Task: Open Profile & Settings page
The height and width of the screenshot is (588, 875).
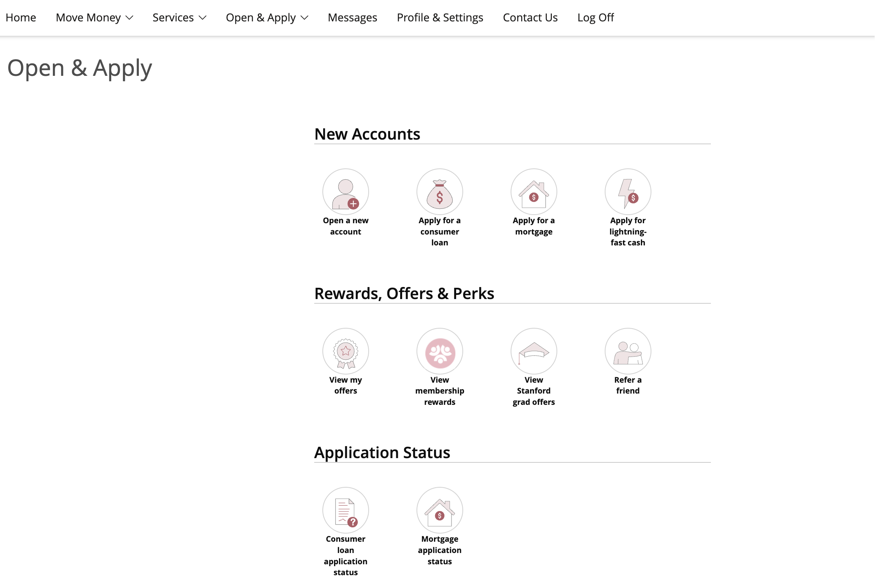Action: [440, 17]
